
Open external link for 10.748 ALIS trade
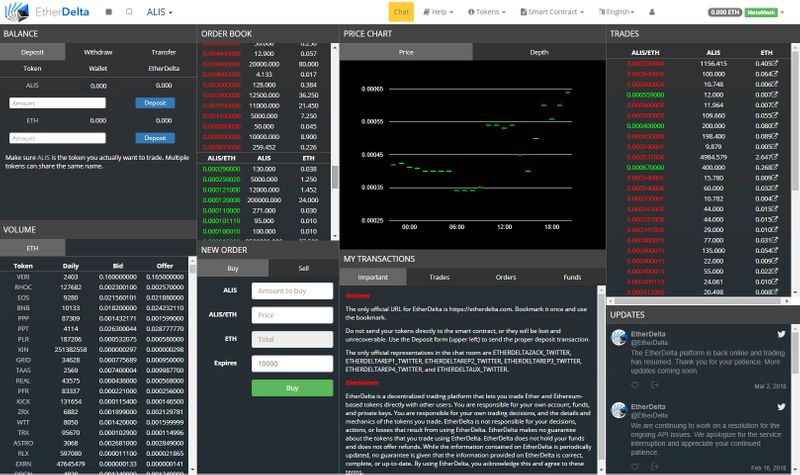pyautogui.click(x=775, y=84)
